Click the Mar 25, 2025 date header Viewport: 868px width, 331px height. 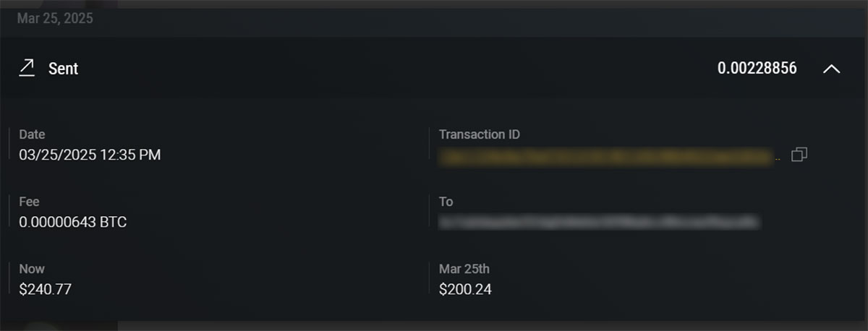click(55, 19)
